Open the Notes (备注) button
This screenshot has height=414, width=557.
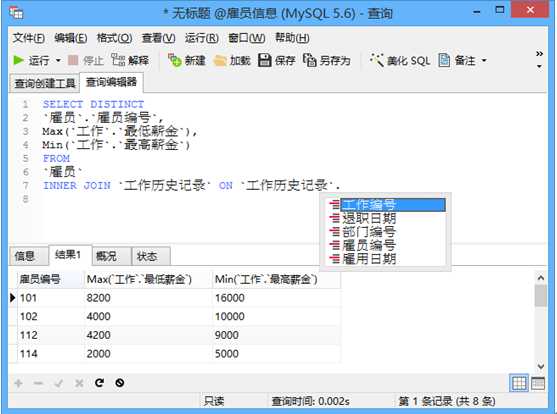coord(457,60)
